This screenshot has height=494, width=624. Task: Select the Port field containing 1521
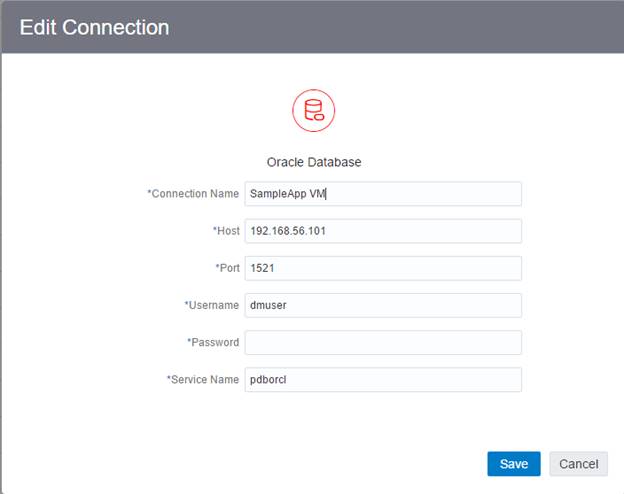point(383,268)
